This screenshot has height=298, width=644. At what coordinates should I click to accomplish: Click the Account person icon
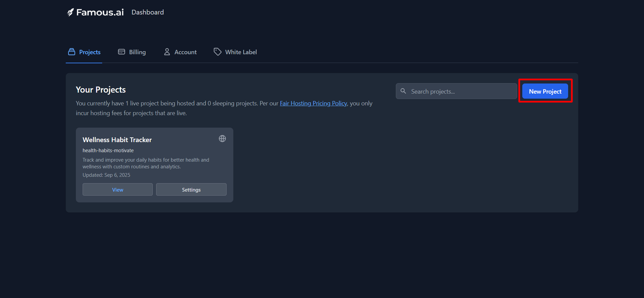[x=167, y=52]
